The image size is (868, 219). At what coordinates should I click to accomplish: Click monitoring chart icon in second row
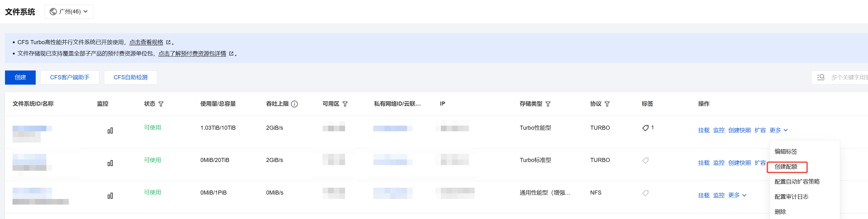pos(110,163)
